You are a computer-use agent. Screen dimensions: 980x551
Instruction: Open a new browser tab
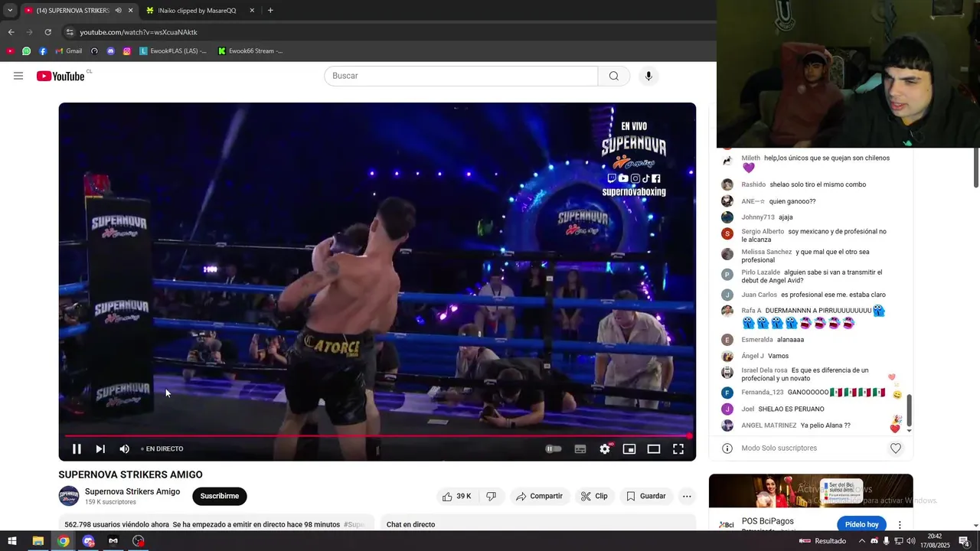coord(270,10)
